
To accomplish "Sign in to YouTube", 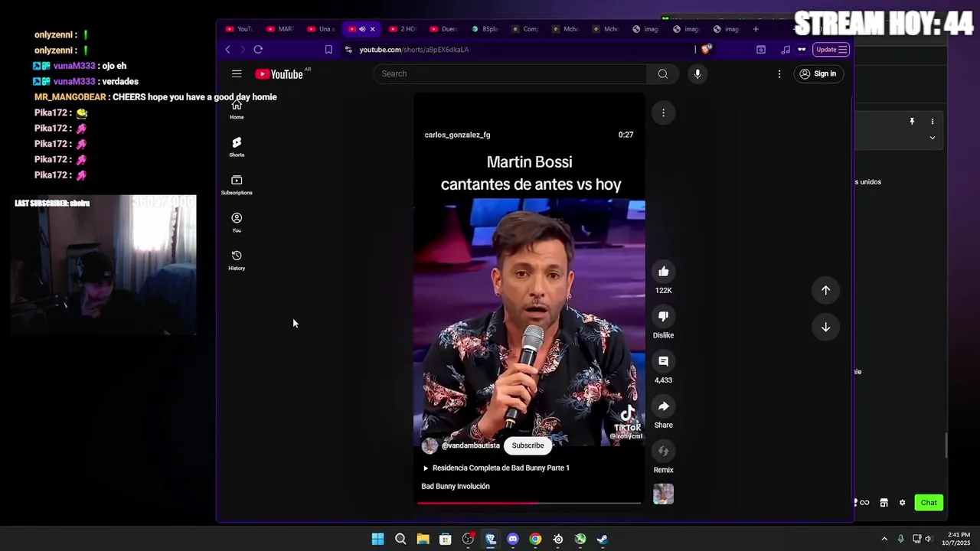I will (x=817, y=73).
